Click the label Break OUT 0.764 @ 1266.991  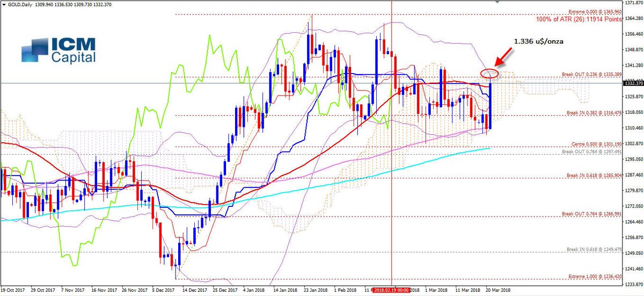(x=591, y=214)
